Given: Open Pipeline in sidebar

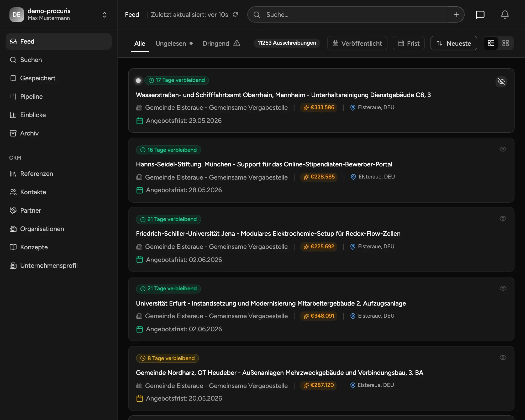Looking at the screenshot, I should (59, 97).
